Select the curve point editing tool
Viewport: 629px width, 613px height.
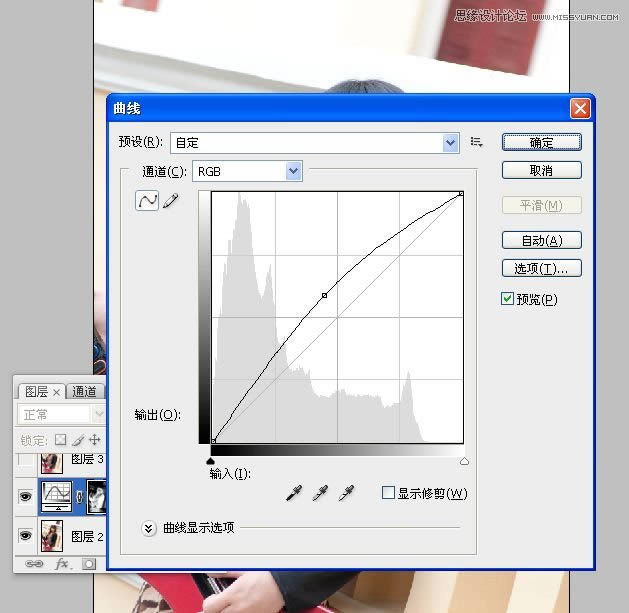pyautogui.click(x=147, y=201)
